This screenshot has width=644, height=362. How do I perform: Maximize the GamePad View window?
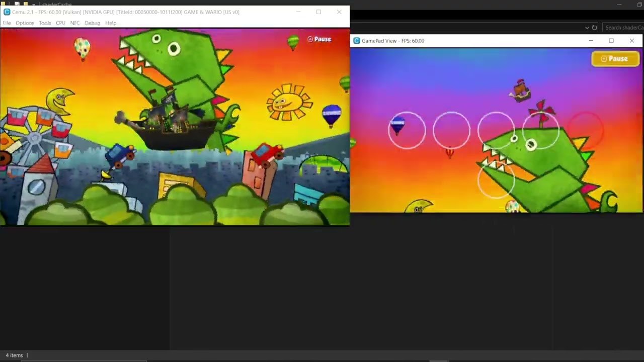click(611, 41)
